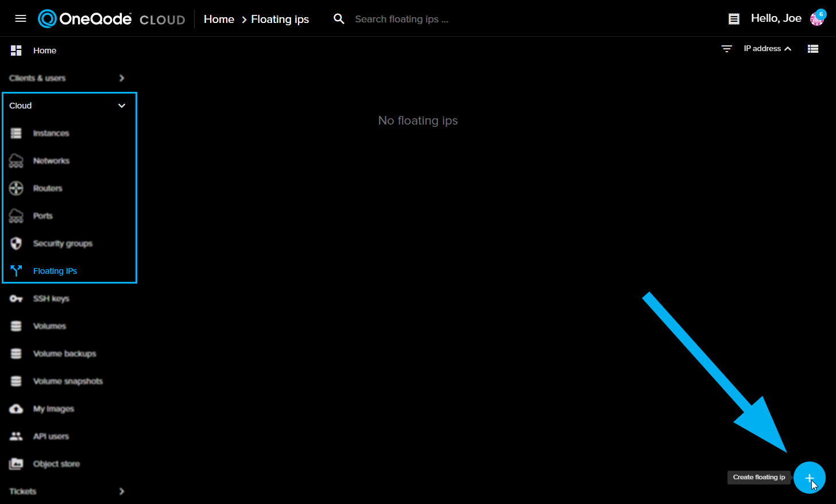The height and width of the screenshot is (504, 836).
Task: Expand the Tickets section
Action: [121, 491]
